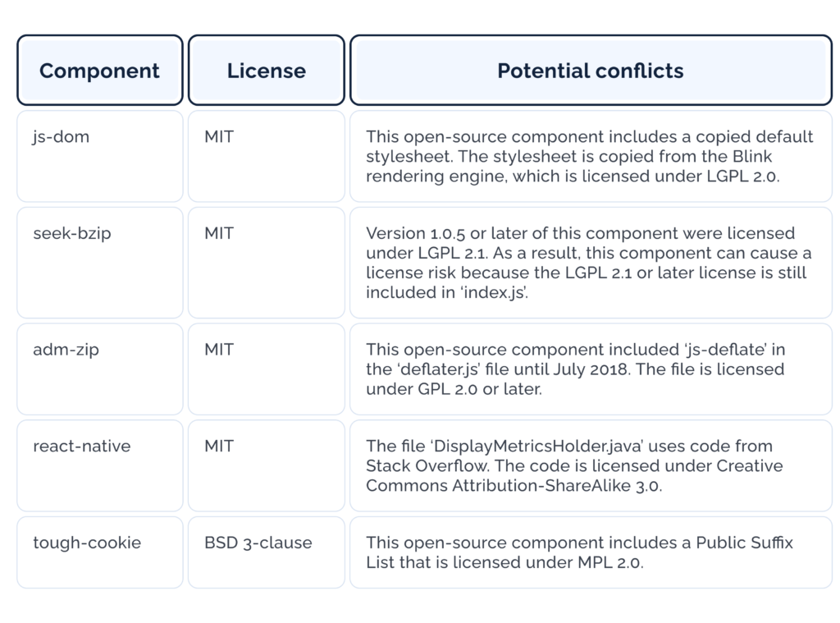
Task: Click the 'index.js' filename in seek-bzip row
Action: click(495, 292)
